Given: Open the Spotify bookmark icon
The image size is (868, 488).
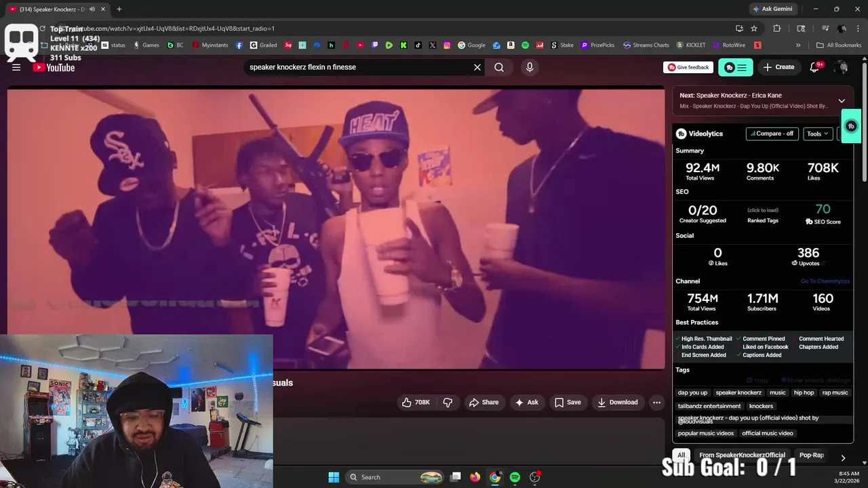Looking at the screenshot, I should pos(525,45).
